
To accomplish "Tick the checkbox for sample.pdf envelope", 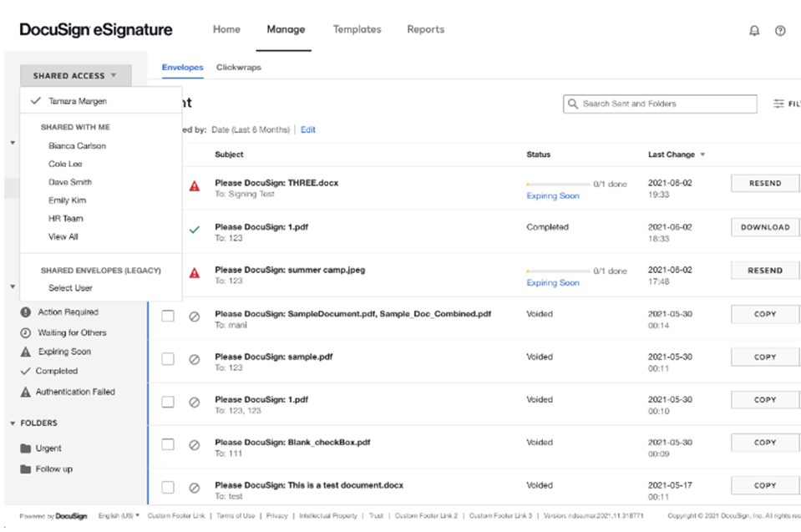I will pos(168,359).
